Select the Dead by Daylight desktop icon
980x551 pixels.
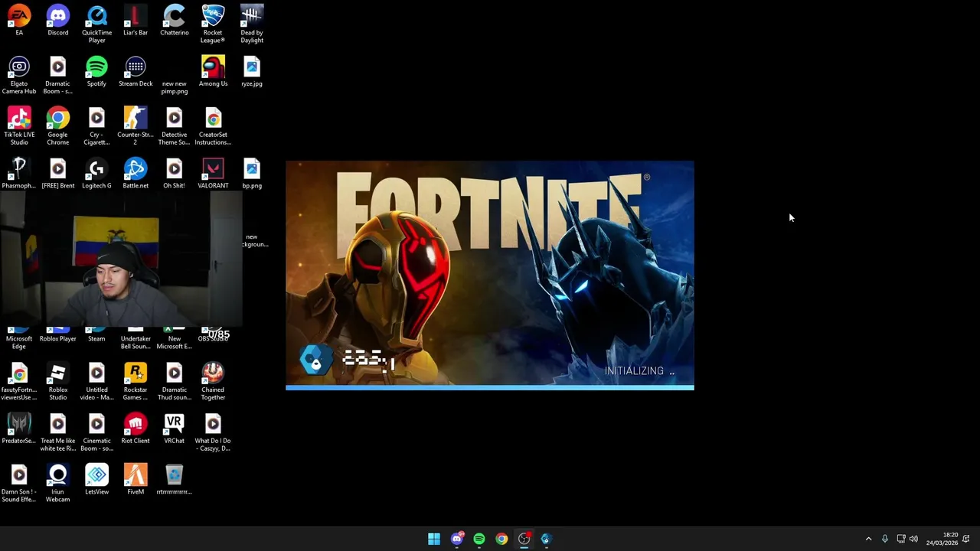point(252,24)
